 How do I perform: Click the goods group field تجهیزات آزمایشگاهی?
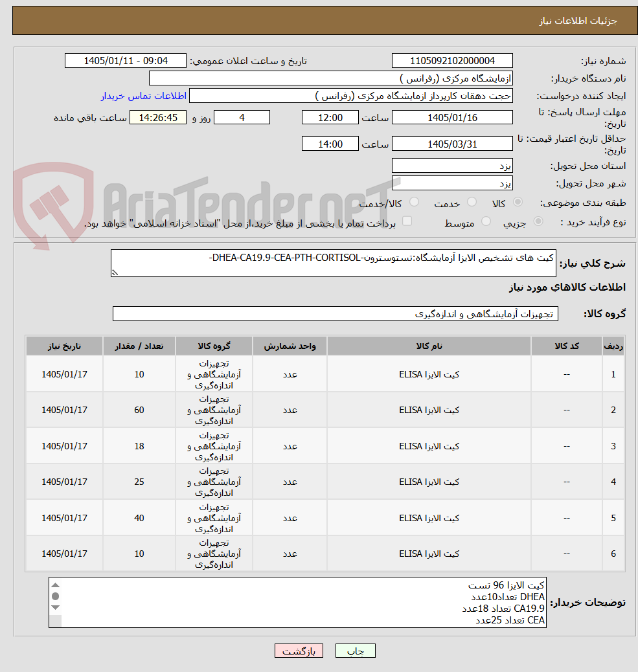tap(336, 314)
